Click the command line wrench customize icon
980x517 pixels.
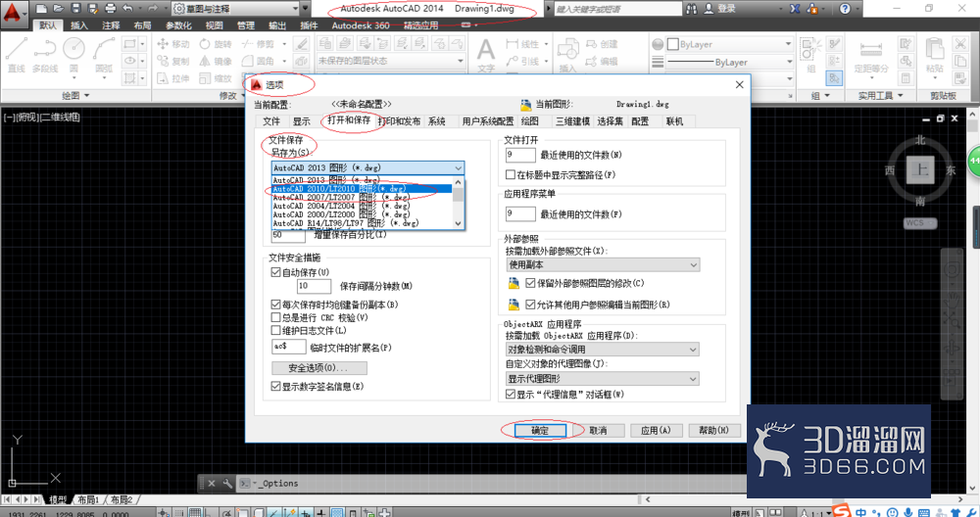pyautogui.click(x=227, y=484)
